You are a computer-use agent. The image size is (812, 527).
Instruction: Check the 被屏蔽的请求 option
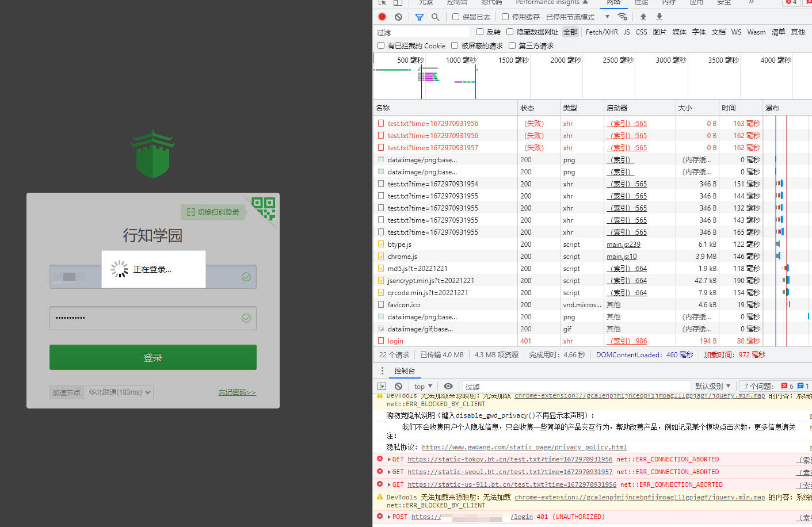[x=455, y=45]
